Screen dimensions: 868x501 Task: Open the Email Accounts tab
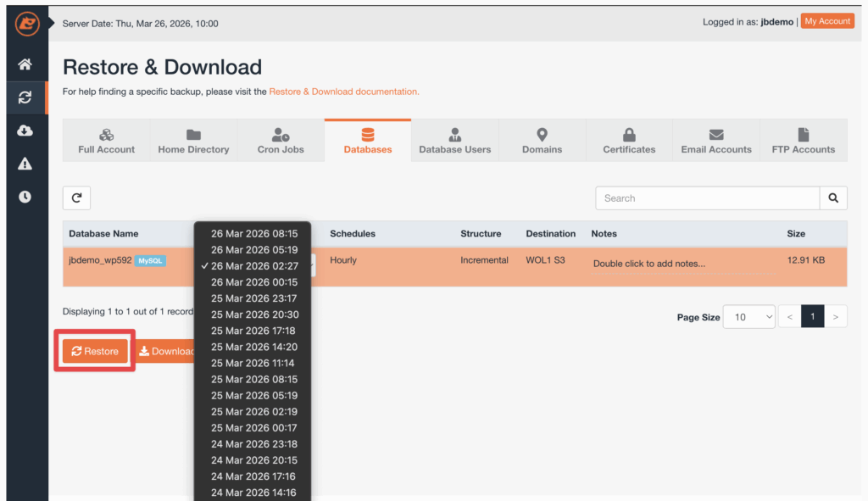tap(716, 141)
